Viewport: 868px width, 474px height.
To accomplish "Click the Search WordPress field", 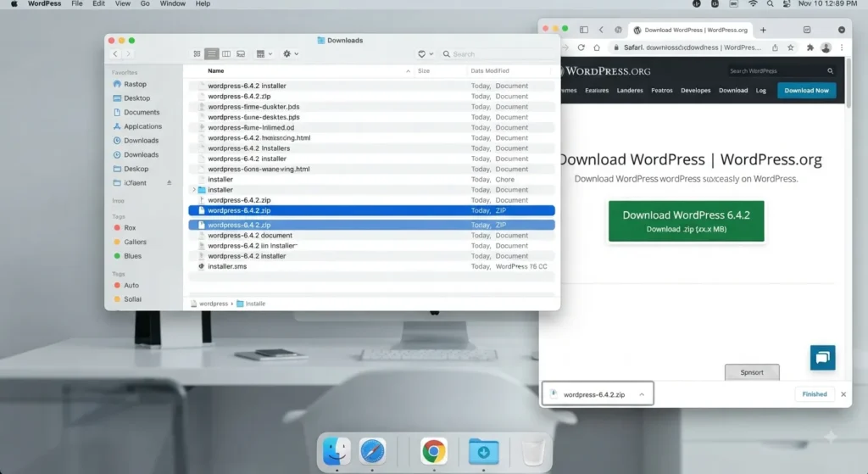I will pyautogui.click(x=781, y=71).
